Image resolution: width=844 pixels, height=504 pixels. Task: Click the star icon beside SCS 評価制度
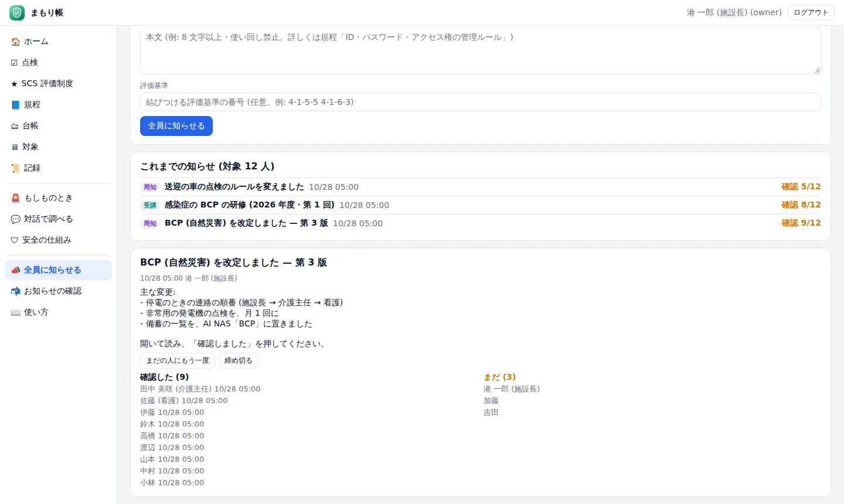(15, 84)
